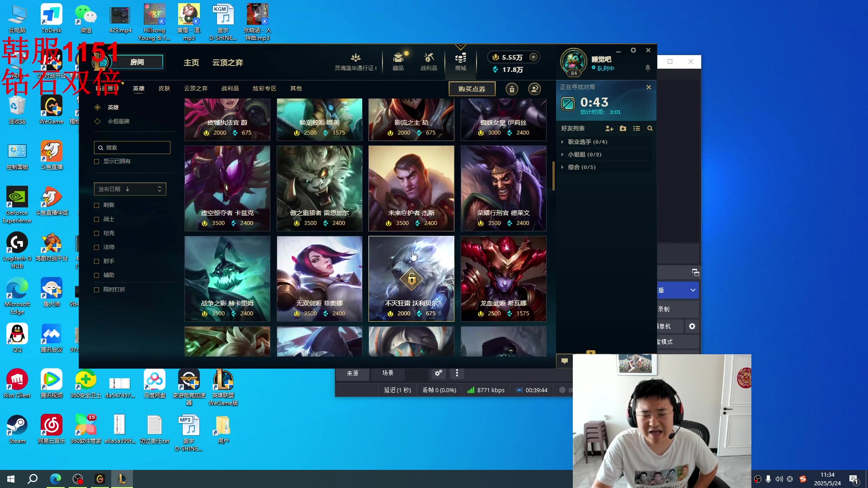This screenshot has width=868, height=488.
Task: Check the 限时打折 filter checkbox
Action: (96, 290)
